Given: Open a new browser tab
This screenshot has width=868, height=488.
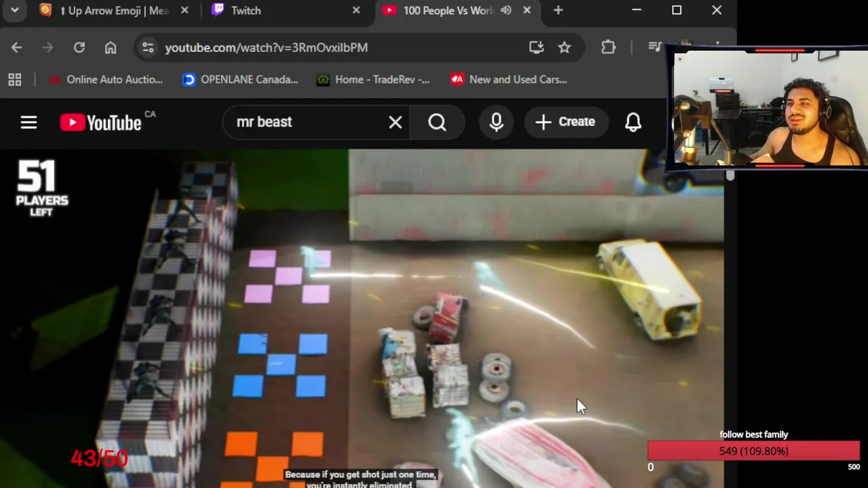Looking at the screenshot, I should click(x=558, y=10).
